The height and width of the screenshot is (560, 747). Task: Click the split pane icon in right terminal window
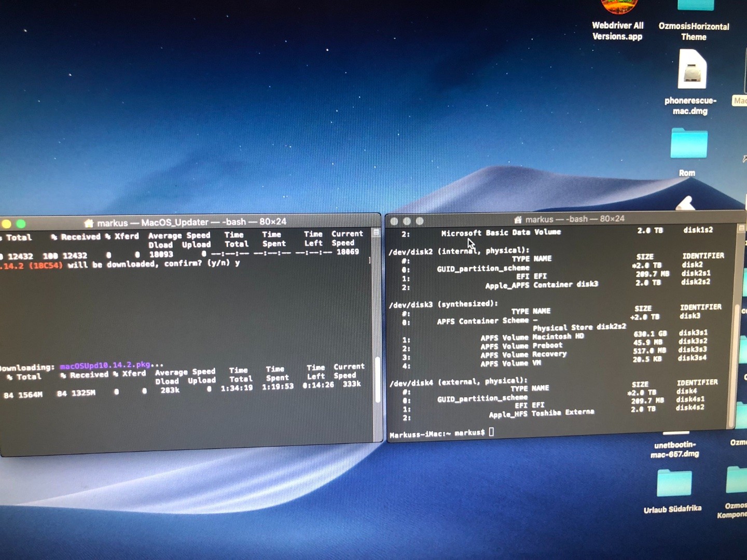tap(741, 228)
